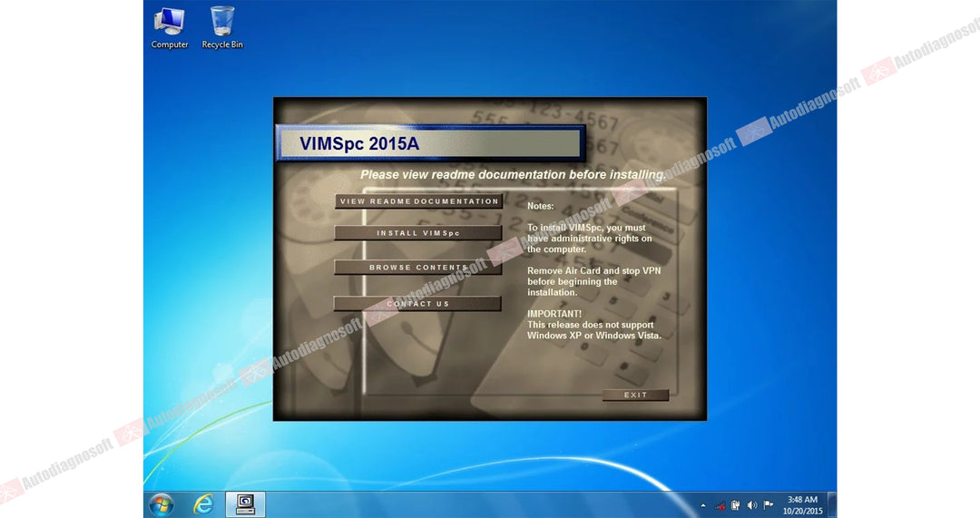Open the volume speaker tray icon
Screen dimensions: 980x518
752,505
